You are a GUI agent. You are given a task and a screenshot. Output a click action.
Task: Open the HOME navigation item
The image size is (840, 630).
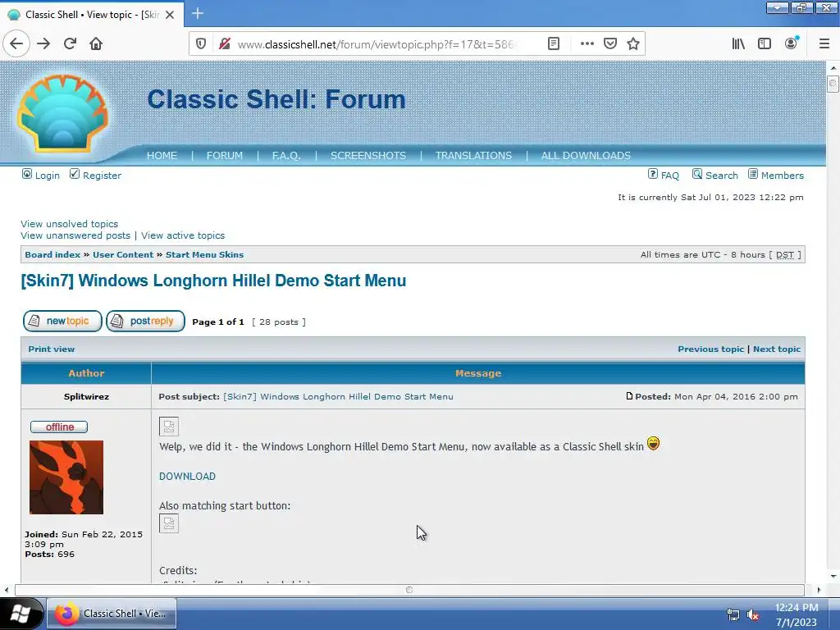tap(162, 155)
